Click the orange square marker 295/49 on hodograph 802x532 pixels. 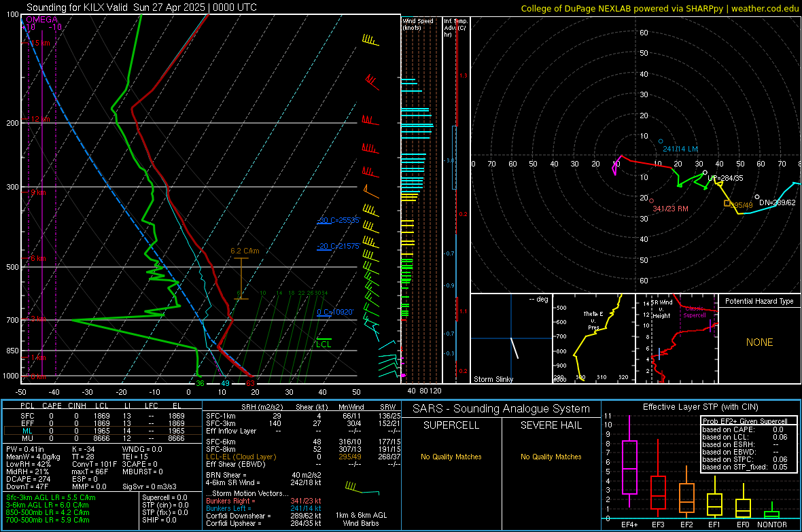[x=727, y=204]
